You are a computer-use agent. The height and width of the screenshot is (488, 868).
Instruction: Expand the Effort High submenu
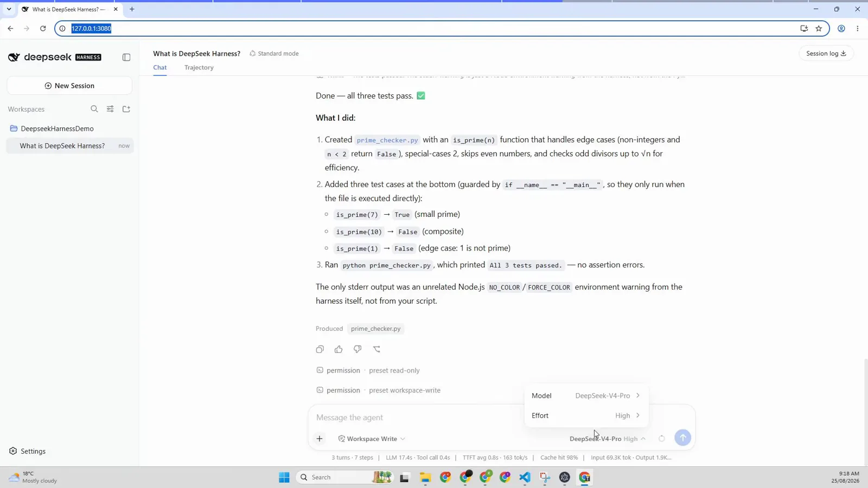pyautogui.click(x=586, y=416)
